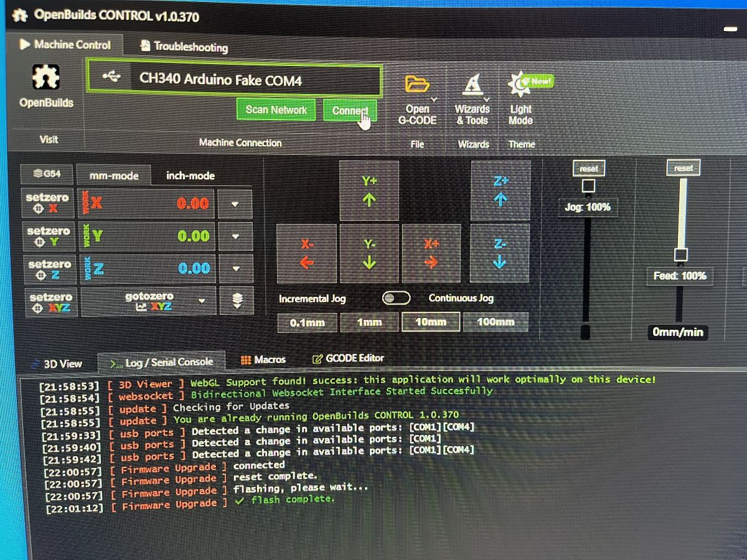Image resolution: width=747 pixels, height=560 pixels.
Task: Expand the gotozero XYZ options
Action: tap(200, 300)
